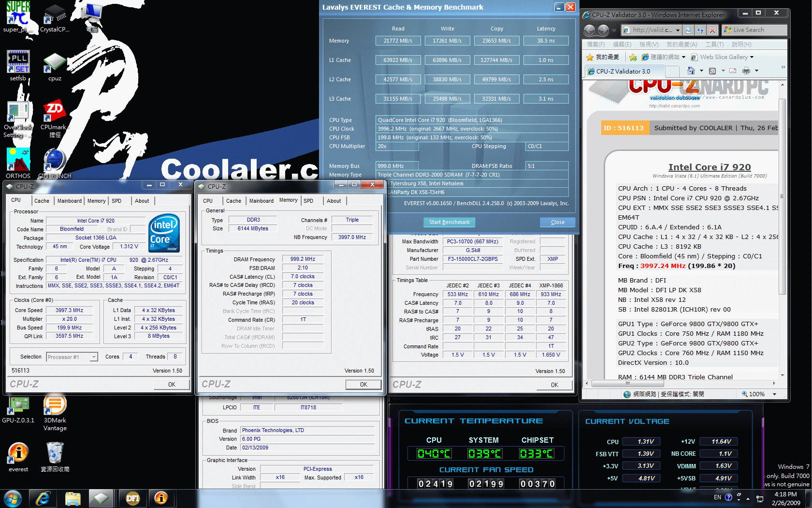
Task: Click the zoom magnifier in IE status bar
Action: tap(745, 394)
